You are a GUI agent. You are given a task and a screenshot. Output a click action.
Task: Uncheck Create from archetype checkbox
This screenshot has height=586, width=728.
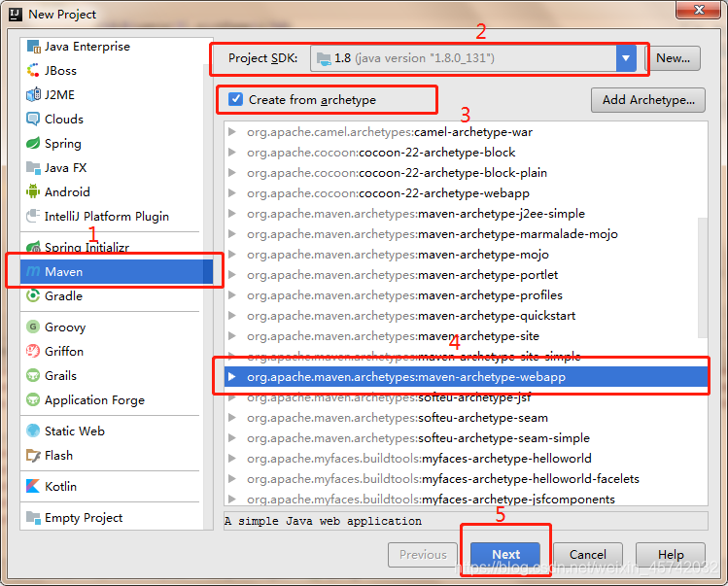236,99
